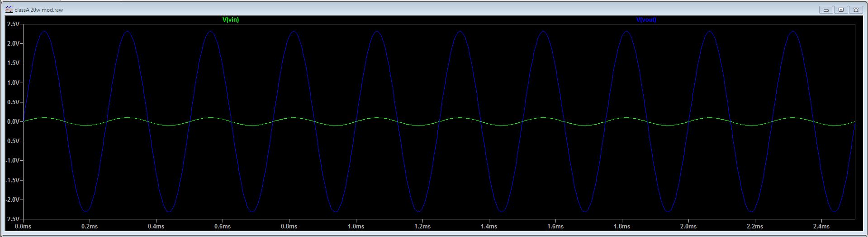Click the 1.5V vertical axis label

[x=13, y=63]
